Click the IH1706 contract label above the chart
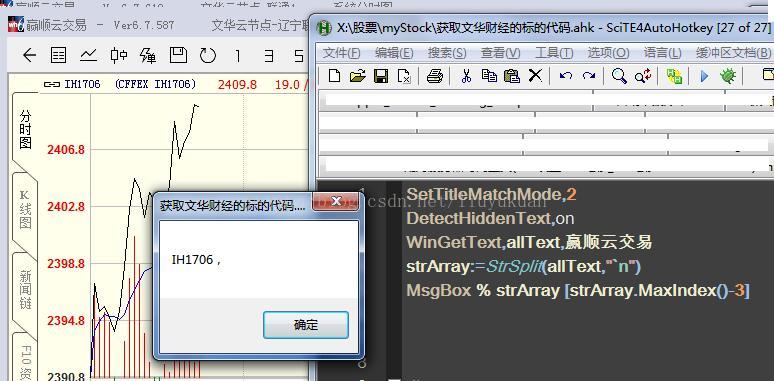Screen dimensions: 774x381 pyautogui.click(x=82, y=84)
